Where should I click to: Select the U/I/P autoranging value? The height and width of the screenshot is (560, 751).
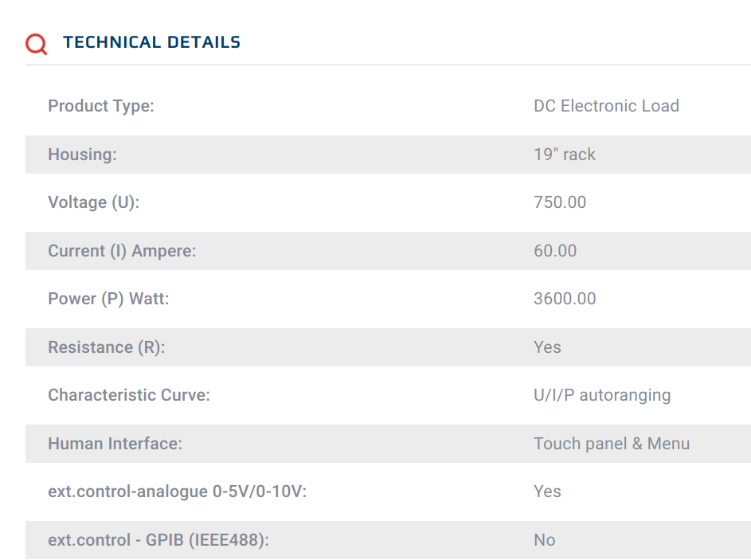click(602, 396)
